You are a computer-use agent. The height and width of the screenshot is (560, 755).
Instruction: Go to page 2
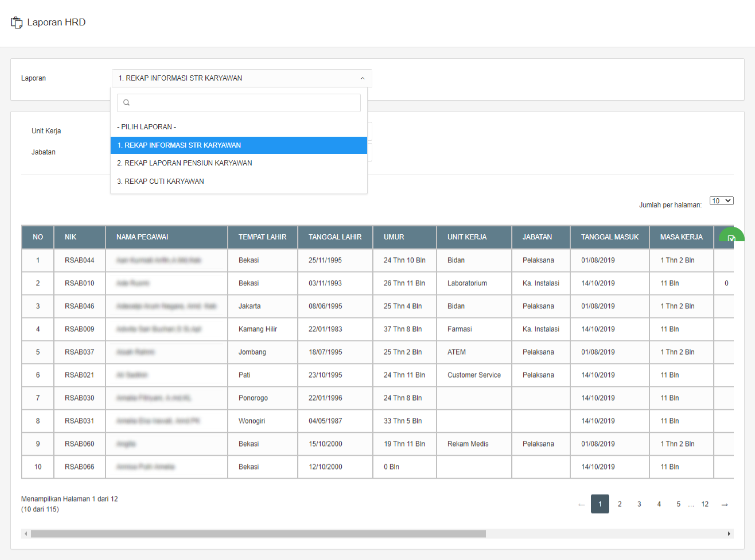click(x=619, y=504)
